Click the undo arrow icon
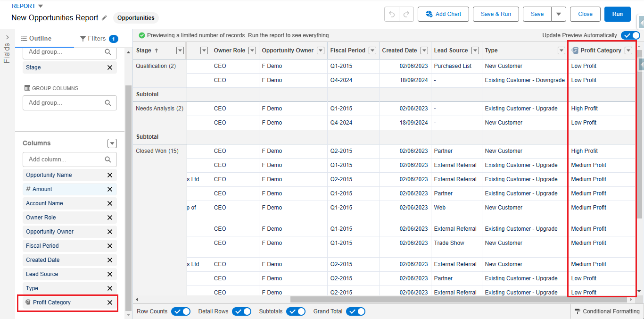This screenshot has width=644, height=319. [x=391, y=14]
